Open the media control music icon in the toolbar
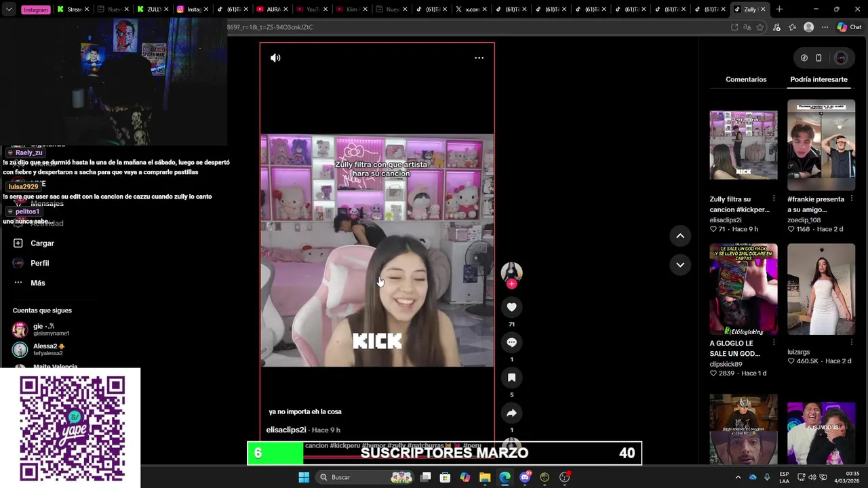868x488 pixels. click(777, 27)
